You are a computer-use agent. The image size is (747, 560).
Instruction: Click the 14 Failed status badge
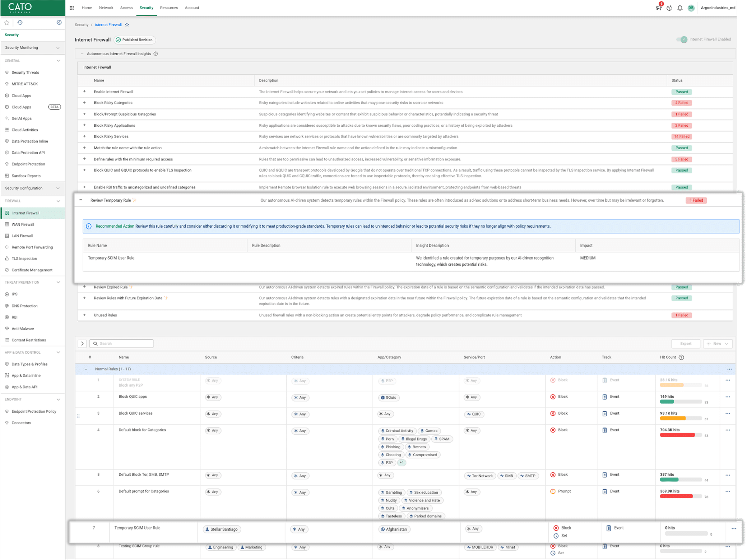coord(681,136)
